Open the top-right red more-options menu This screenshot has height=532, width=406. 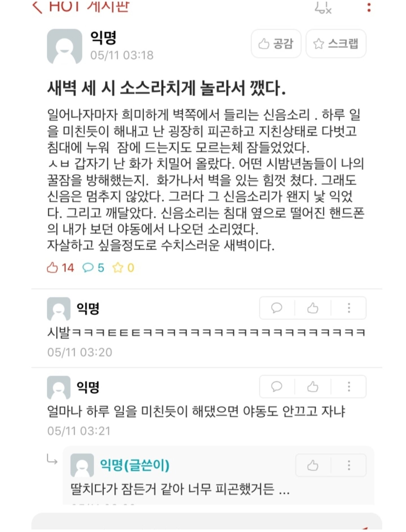369,7
